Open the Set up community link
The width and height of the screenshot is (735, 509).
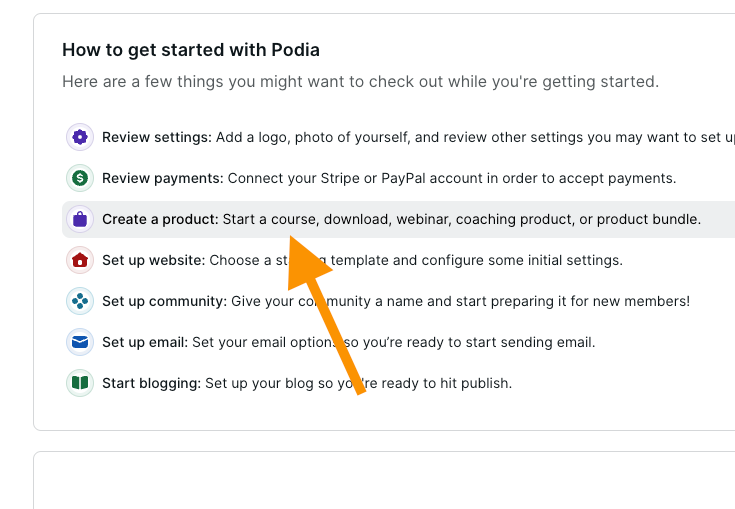tap(164, 301)
